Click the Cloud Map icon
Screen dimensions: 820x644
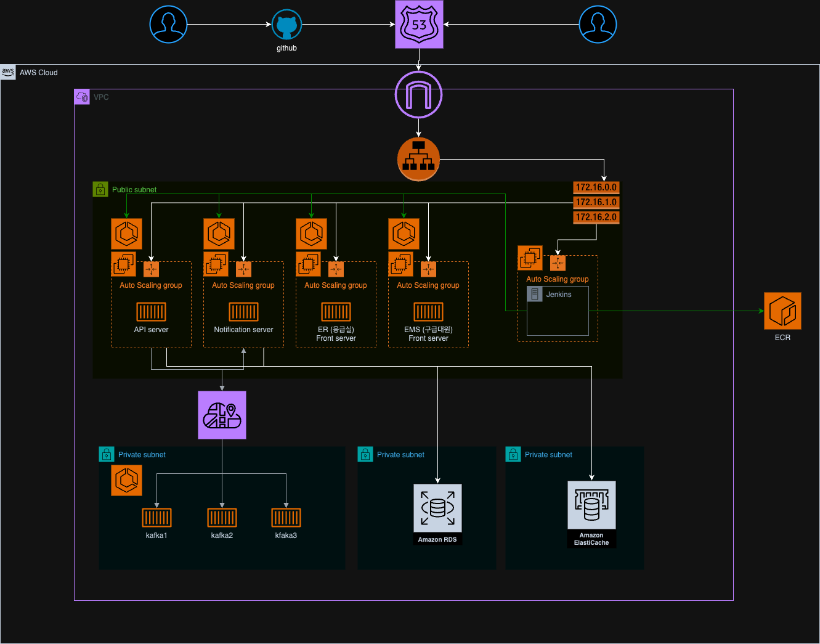222,415
